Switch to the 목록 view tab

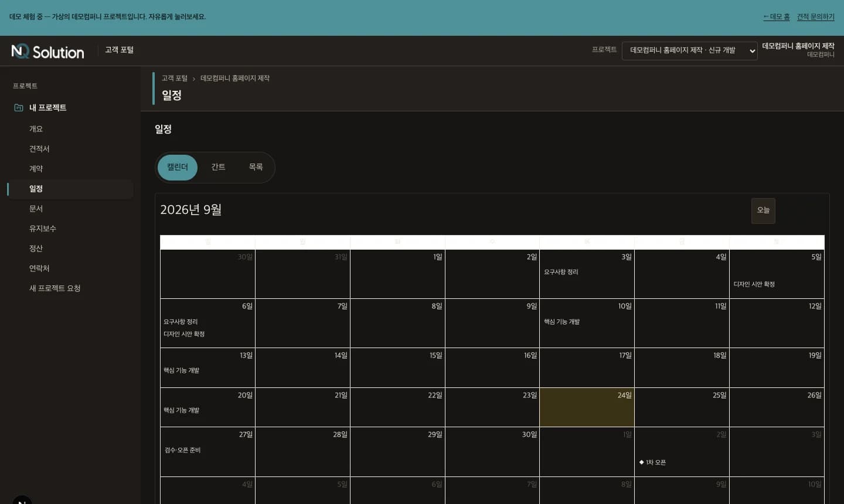pos(256,167)
